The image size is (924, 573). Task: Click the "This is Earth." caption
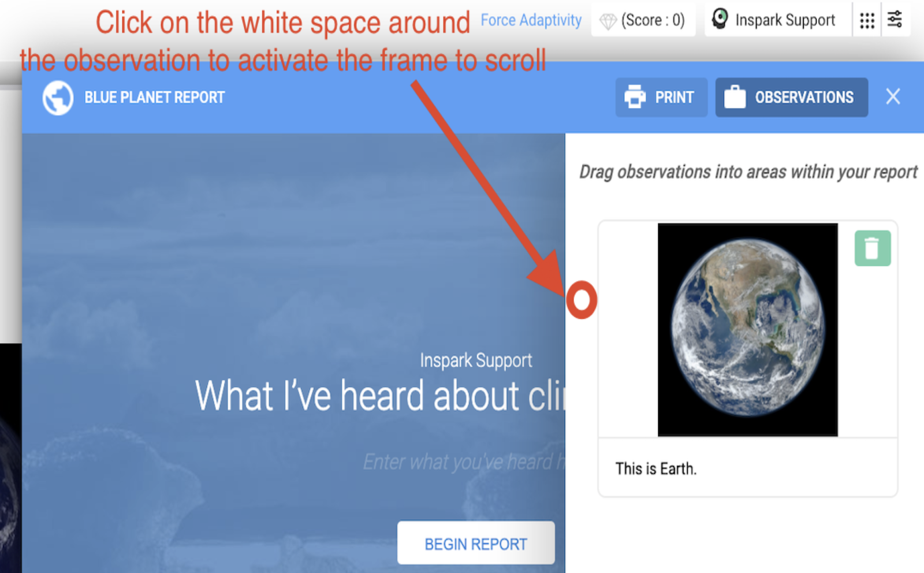(x=656, y=468)
